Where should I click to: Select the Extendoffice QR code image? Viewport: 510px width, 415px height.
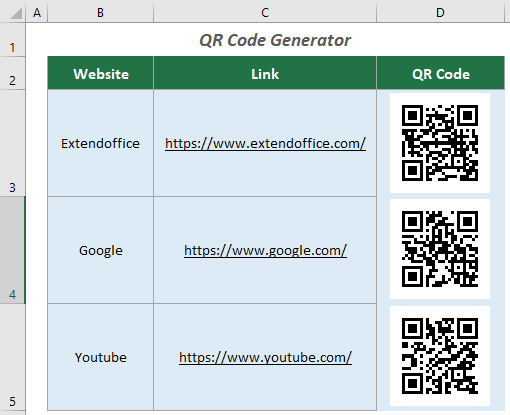440,143
